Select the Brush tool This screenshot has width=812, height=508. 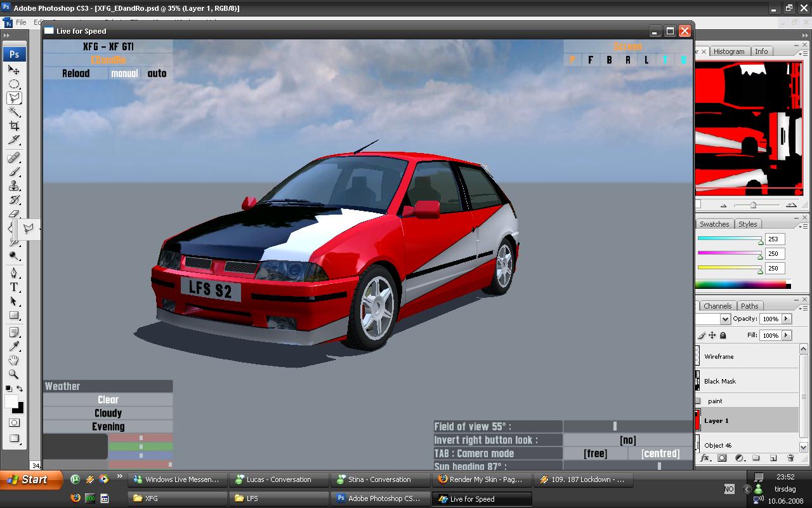click(x=14, y=171)
